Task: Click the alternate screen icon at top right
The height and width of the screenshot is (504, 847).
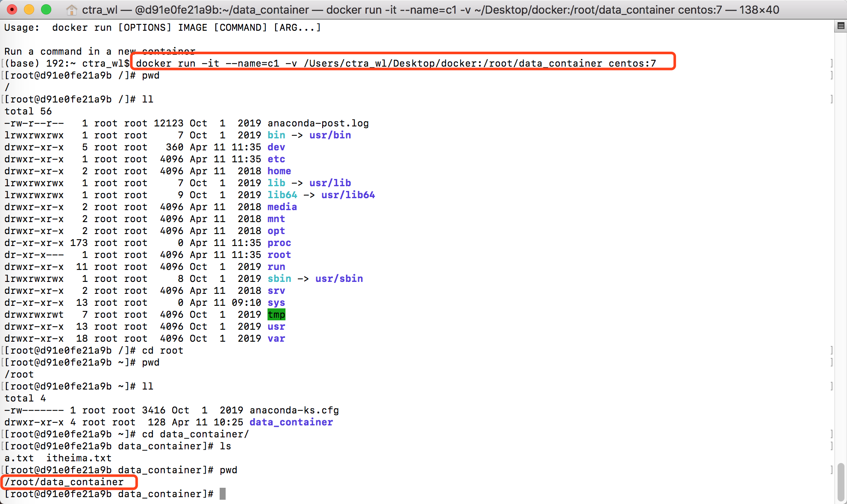Action: tap(841, 26)
